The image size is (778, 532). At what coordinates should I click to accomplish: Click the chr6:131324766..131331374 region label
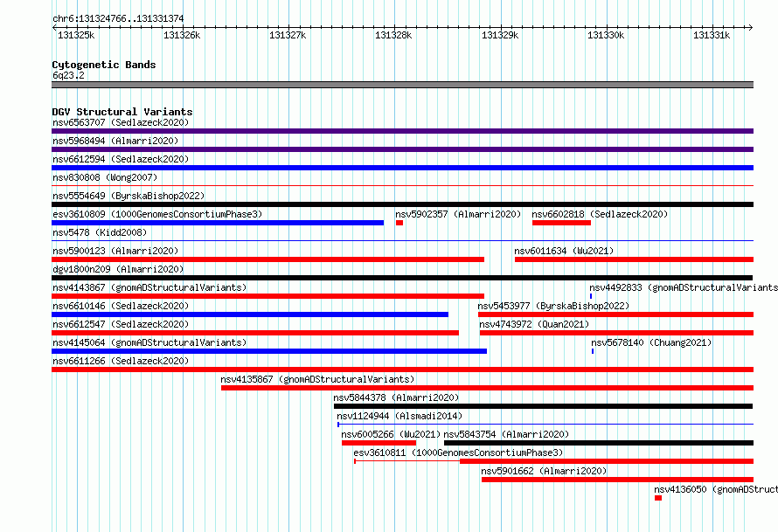(118, 18)
